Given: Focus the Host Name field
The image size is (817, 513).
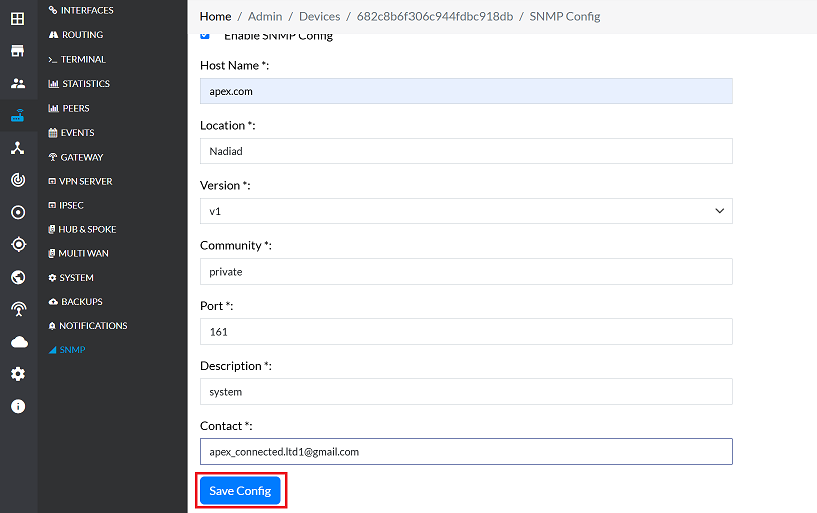Looking at the screenshot, I should [x=466, y=91].
